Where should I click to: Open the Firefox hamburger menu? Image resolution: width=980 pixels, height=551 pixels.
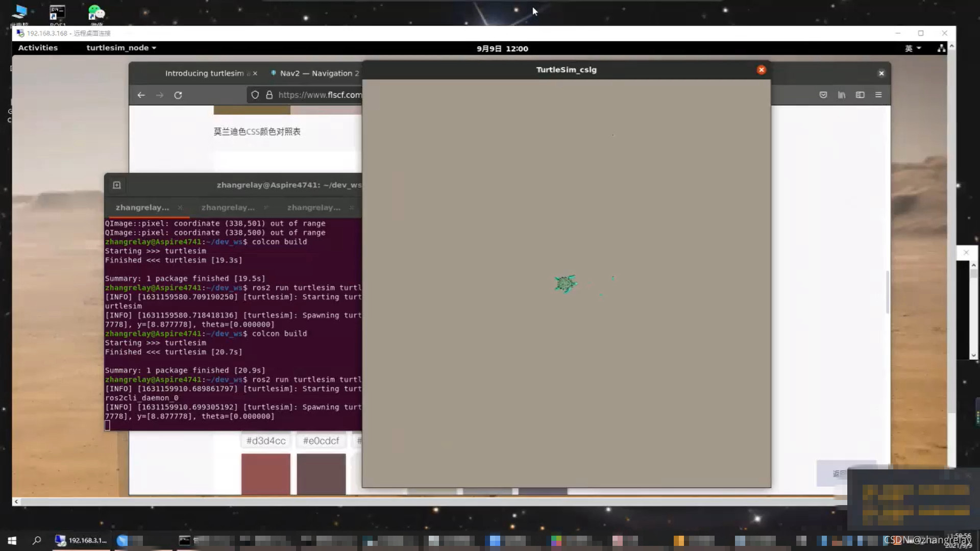(x=878, y=95)
